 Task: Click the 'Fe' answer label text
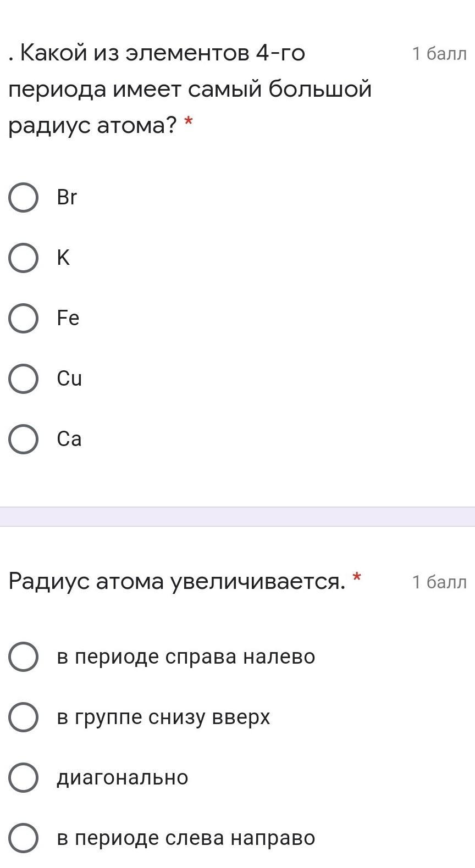(x=68, y=319)
